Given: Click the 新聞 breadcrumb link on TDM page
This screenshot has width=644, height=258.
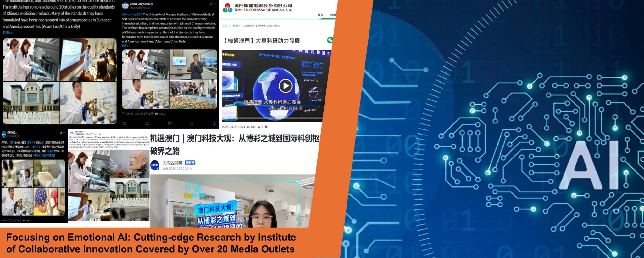Looking at the screenshot, I should coord(235,26).
